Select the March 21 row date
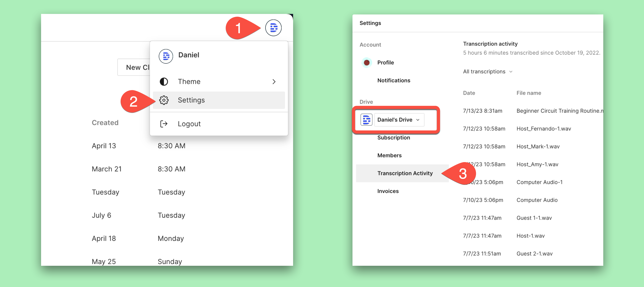Image resolution: width=644 pixels, height=287 pixels. pyautogui.click(x=107, y=169)
